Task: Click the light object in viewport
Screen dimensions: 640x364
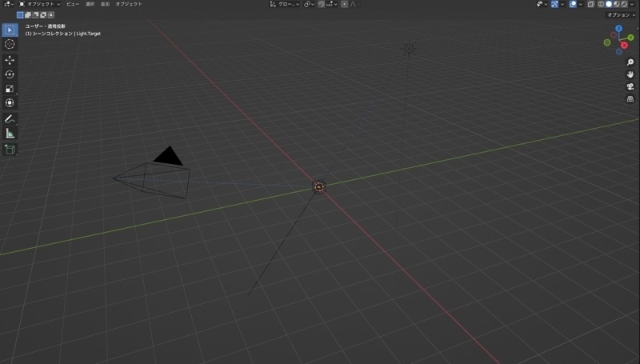Action: pos(409,48)
